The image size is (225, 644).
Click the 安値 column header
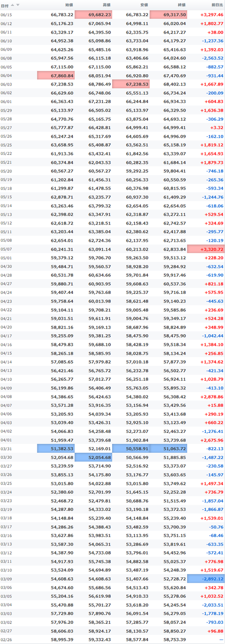[x=144, y=5]
